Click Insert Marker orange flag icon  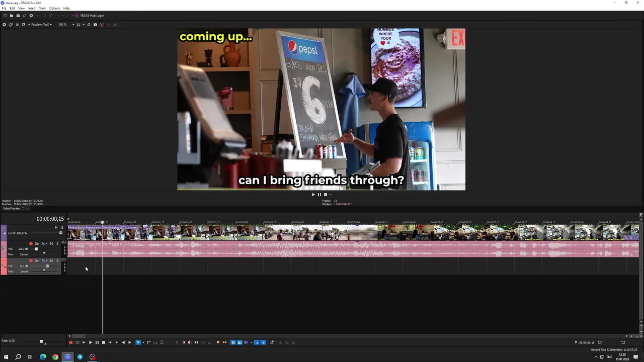coord(218,342)
